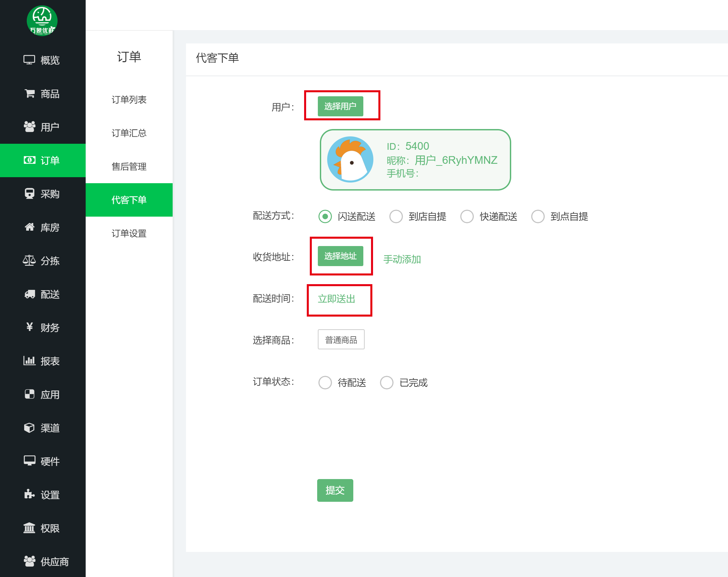Click the 手动添加 address link
The width and height of the screenshot is (728, 577).
click(402, 259)
